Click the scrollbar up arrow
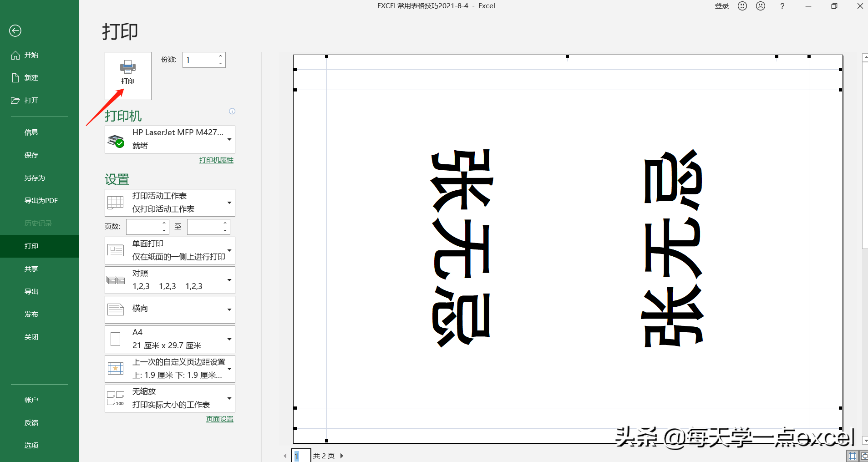 tap(865, 58)
